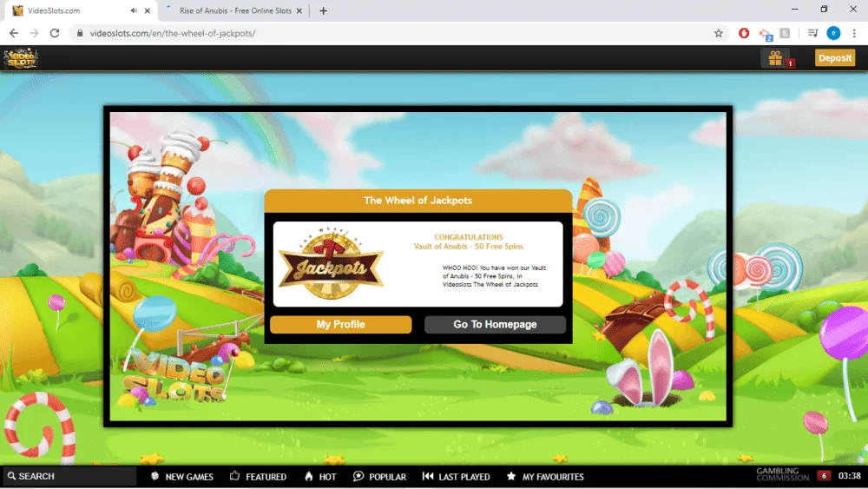
Task: Close the VideoSlots.com browser tab
Action: click(148, 10)
